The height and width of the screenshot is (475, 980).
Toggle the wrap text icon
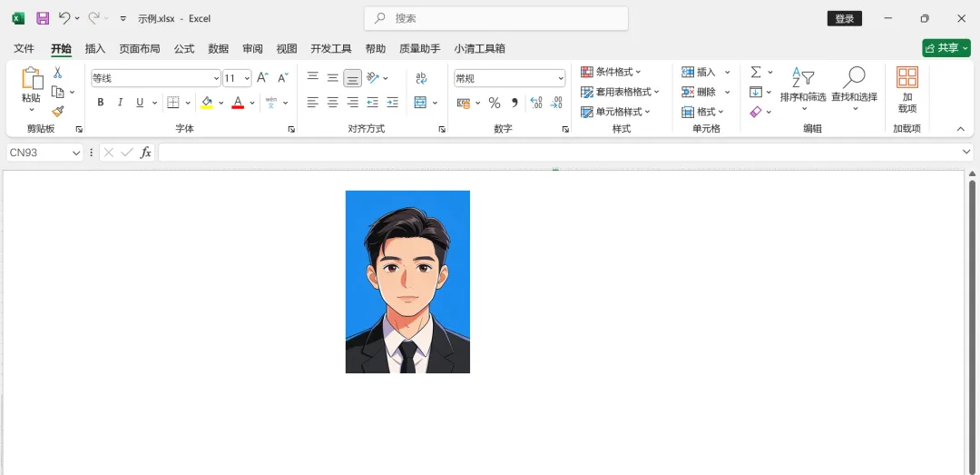[421, 77]
